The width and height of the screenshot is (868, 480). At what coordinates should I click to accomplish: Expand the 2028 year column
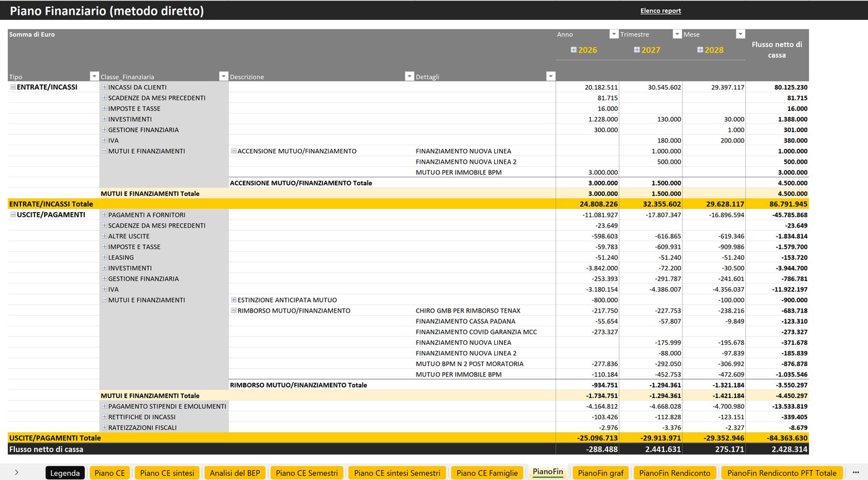point(701,50)
